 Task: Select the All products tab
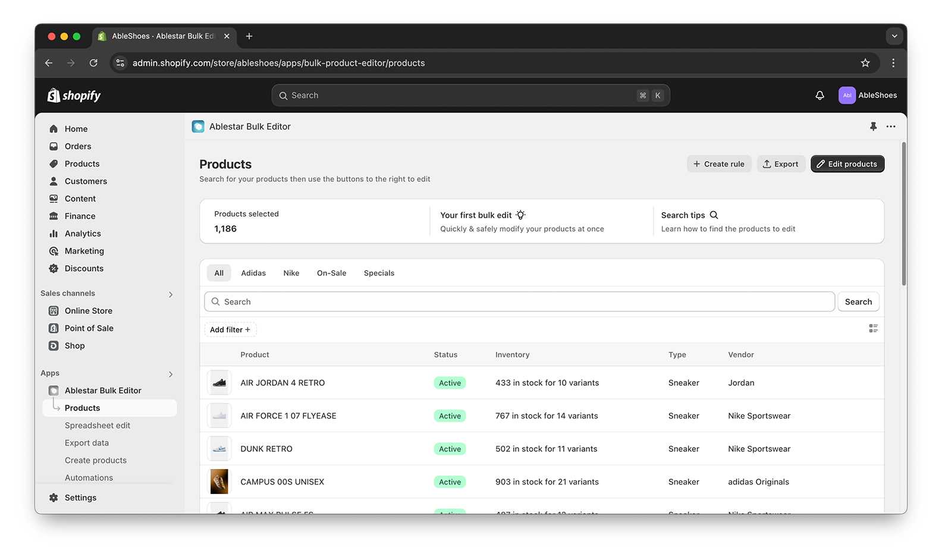point(219,273)
